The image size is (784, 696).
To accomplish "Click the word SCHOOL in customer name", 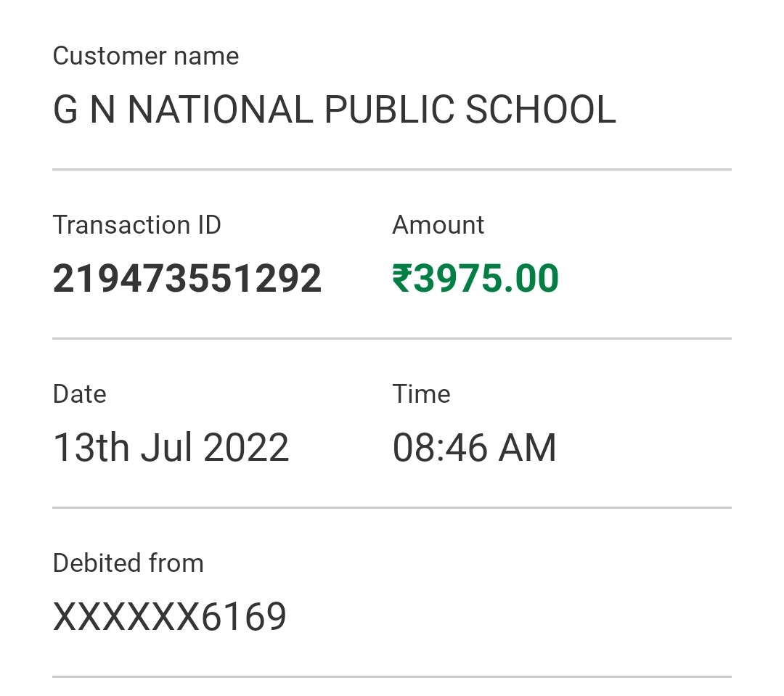I will [541, 110].
